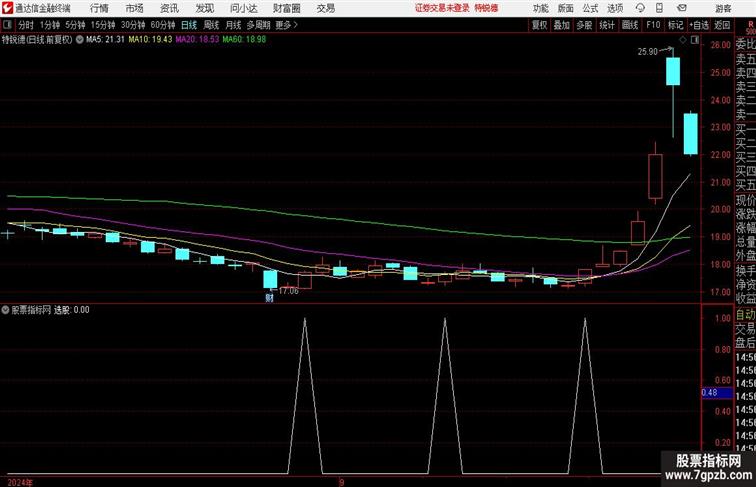Open the 版面 menu
The width and height of the screenshot is (756, 487).
coord(566,8)
